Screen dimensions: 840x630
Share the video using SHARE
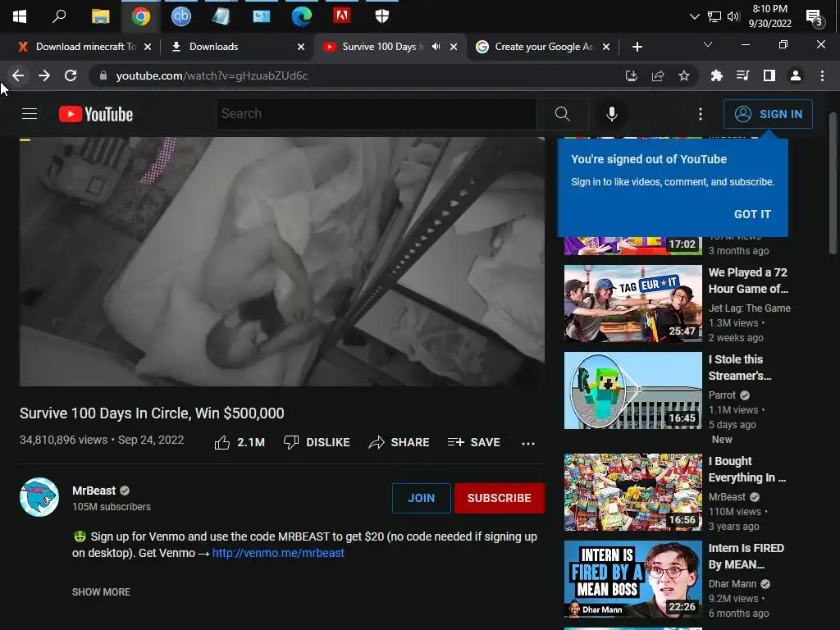click(x=399, y=442)
